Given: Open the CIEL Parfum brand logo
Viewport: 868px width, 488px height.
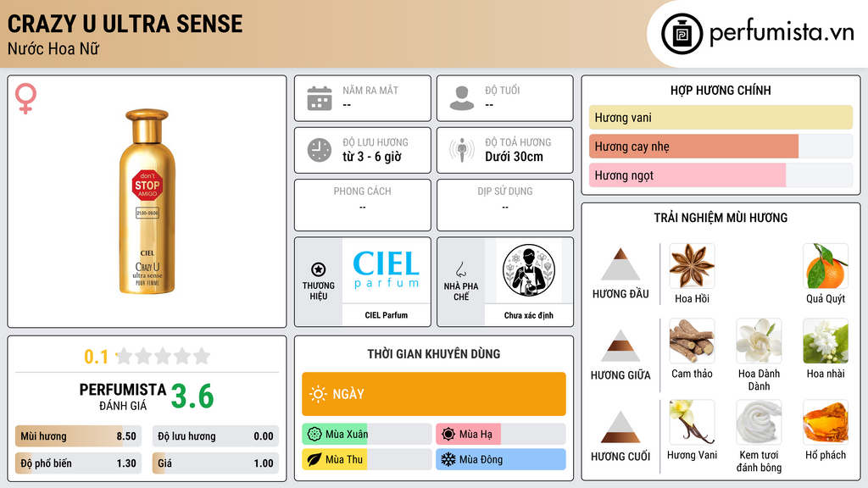Looking at the screenshot, I should click(387, 270).
